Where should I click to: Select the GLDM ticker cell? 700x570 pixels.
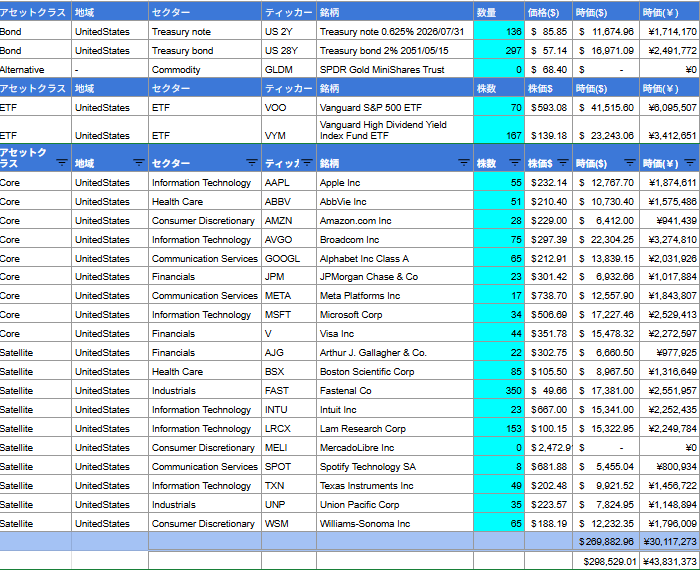[289, 69]
